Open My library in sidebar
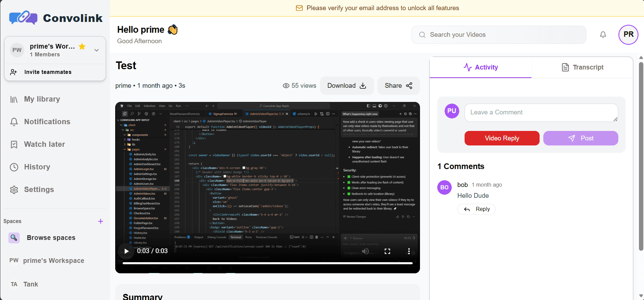 tap(42, 99)
